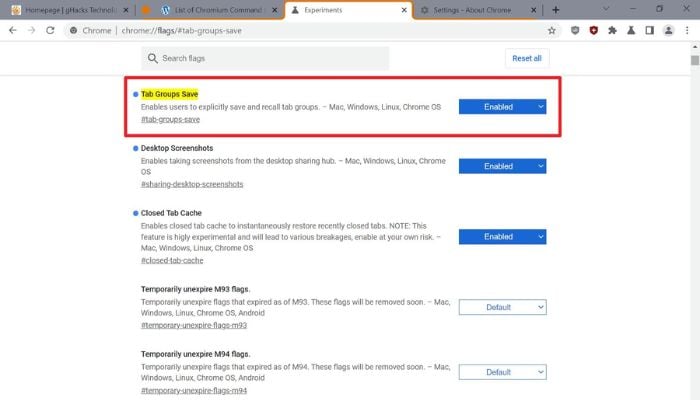Viewport: 700px width, 400px height.
Task: Switch to the Homepage gHacks tab
Action: pyautogui.click(x=65, y=10)
